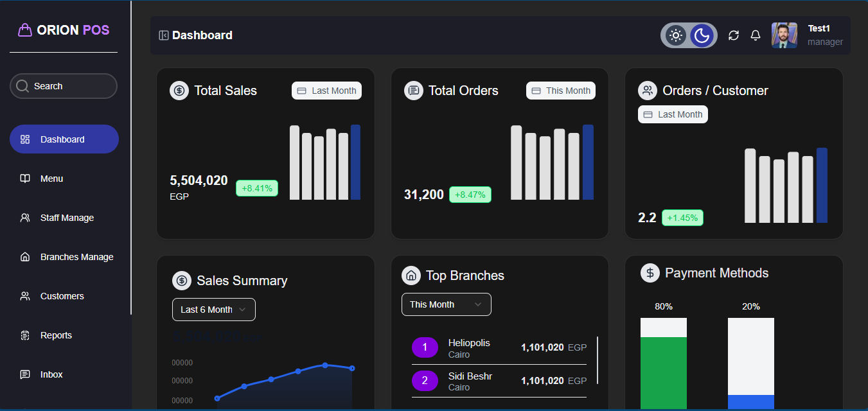Click the Orion POS shopping bag logo
The width and height of the screenshot is (868, 411).
tap(25, 30)
